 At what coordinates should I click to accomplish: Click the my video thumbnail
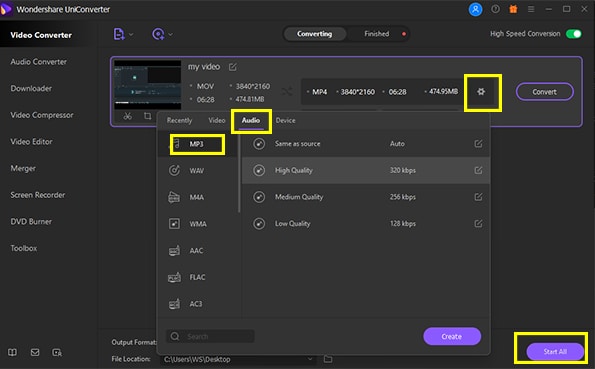pyautogui.click(x=147, y=85)
